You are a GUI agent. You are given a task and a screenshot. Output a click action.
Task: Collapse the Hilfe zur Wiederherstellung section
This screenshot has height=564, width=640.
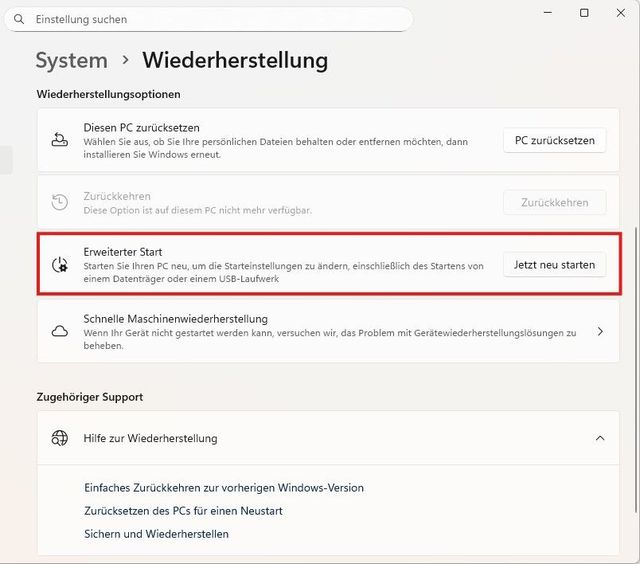[x=600, y=438]
